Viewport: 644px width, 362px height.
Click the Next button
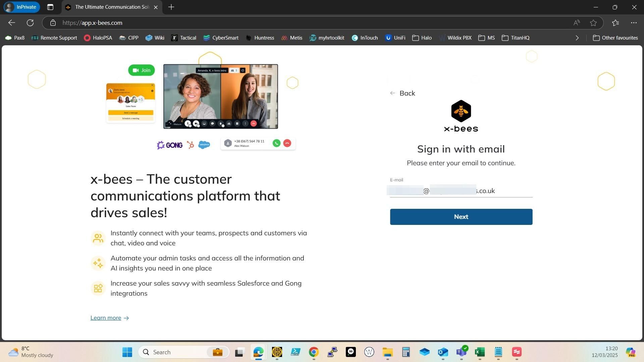point(461,217)
